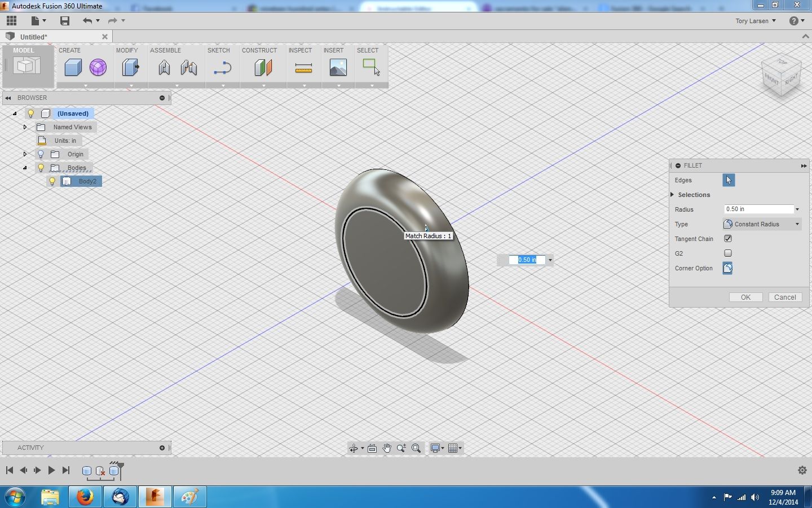Screen dimensions: 812x508
Task: Select the Sphere primitive in Create
Action: [x=98, y=68]
